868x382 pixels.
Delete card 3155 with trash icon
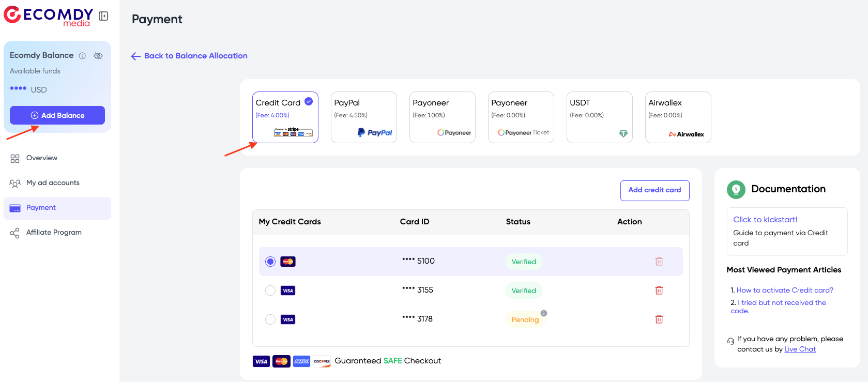click(x=659, y=291)
